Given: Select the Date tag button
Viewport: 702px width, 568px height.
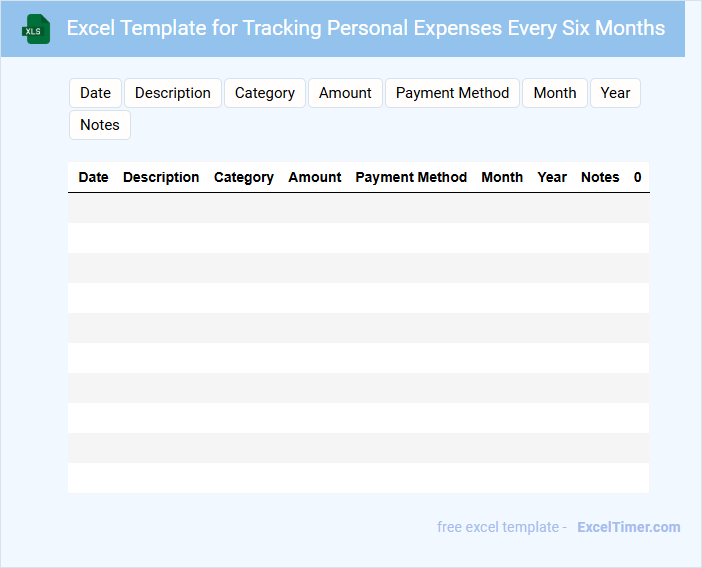Looking at the screenshot, I should (x=95, y=93).
